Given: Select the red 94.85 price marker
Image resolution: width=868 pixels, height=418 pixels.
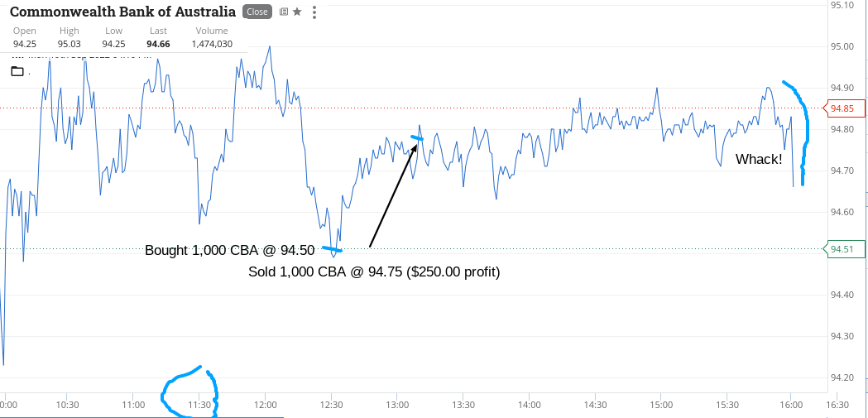Looking at the screenshot, I should click(x=842, y=108).
